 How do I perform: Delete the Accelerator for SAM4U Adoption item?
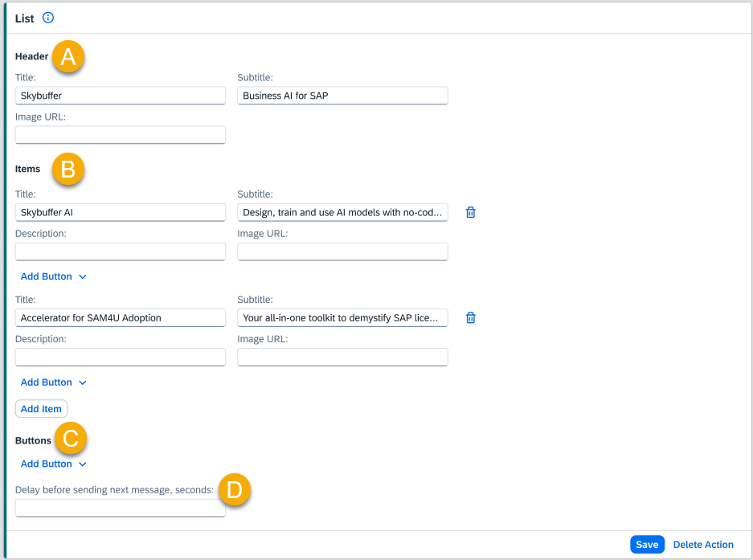471,317
